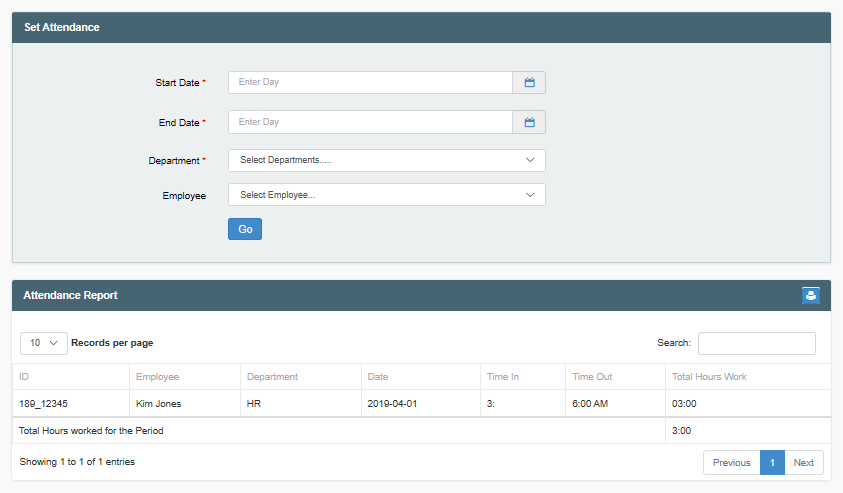
Task: Open the records per page dropdown
Action: tap(44, 343)
